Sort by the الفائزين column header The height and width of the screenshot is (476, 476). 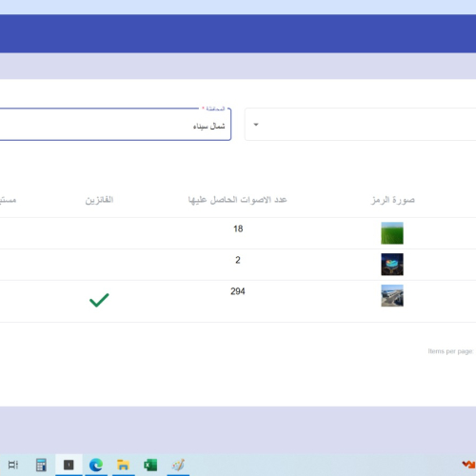(x=99, y=200)
